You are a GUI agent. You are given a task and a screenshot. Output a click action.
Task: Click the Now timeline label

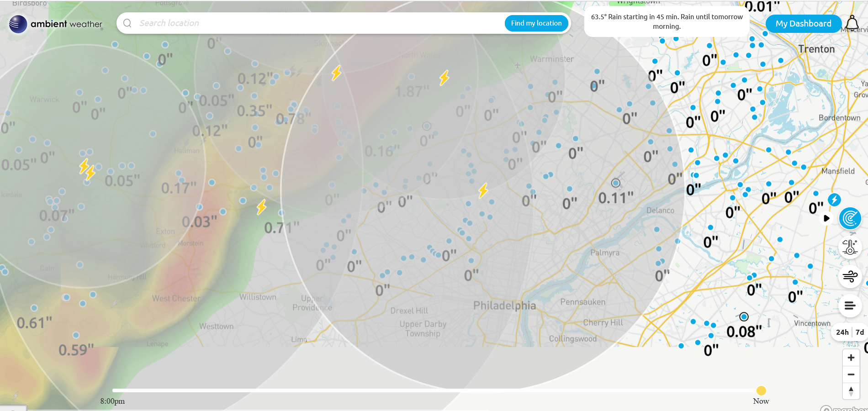761,401
